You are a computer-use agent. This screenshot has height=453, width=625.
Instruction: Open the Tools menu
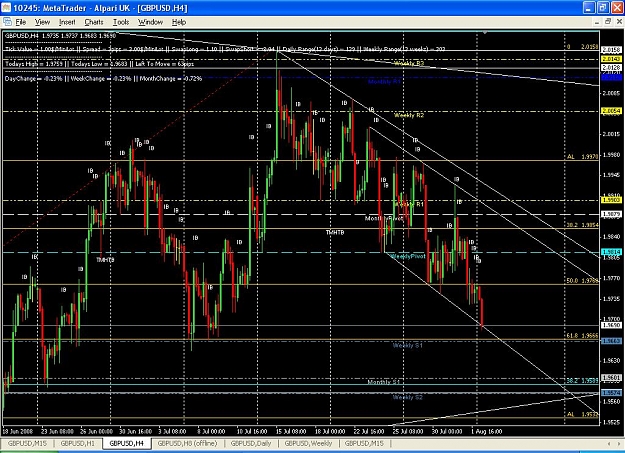coord(121,22)
